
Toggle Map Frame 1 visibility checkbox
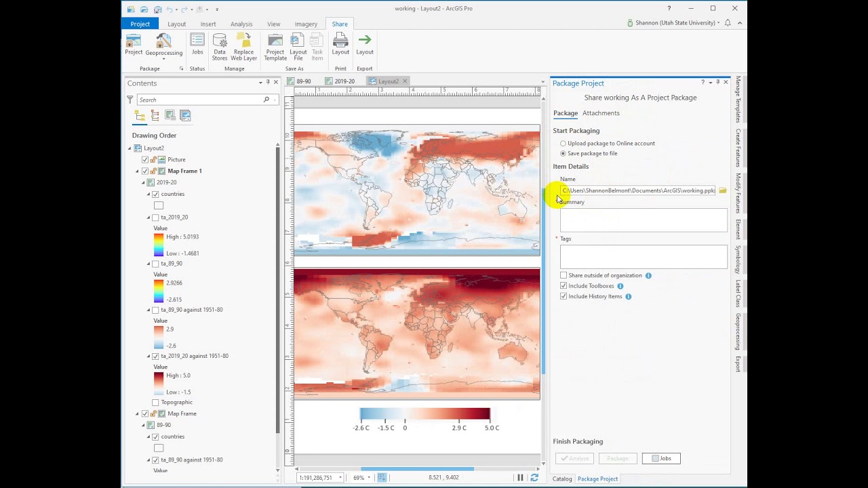145,171
